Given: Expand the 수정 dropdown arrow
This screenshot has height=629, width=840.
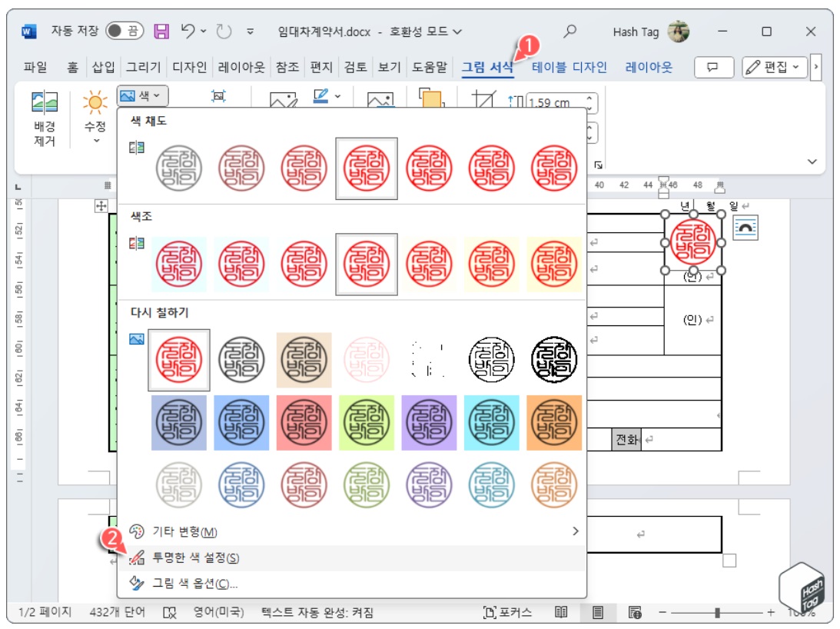Looking at the screenshot, I should (x=96, y=141).
